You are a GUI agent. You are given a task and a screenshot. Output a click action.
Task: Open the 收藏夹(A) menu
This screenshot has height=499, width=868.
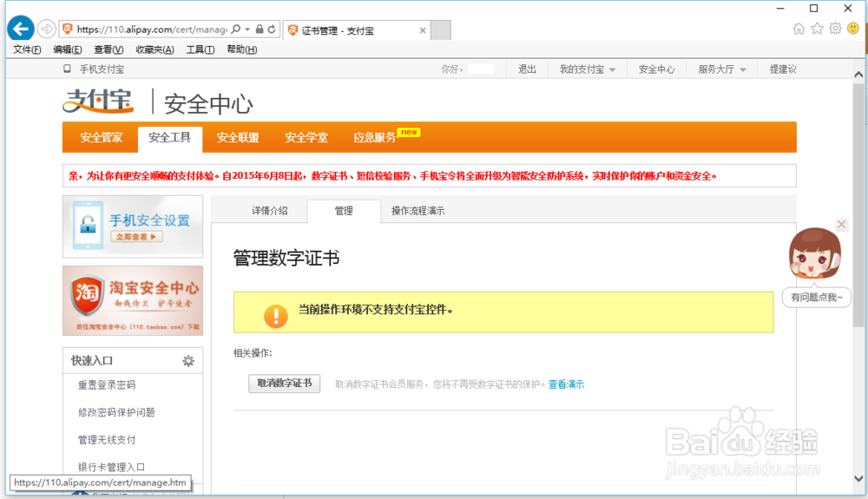[x=155, y=49]
